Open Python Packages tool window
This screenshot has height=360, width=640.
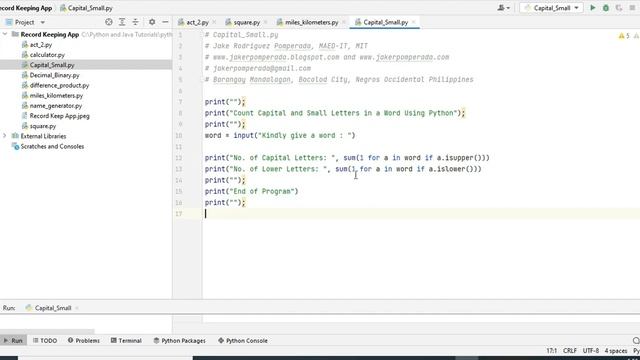[x=180, y=340]
